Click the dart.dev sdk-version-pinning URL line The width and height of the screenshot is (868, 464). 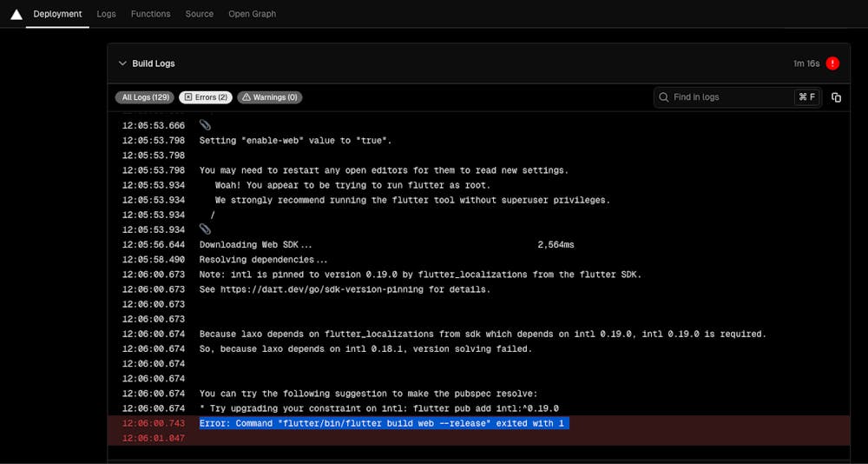(345, 289)
